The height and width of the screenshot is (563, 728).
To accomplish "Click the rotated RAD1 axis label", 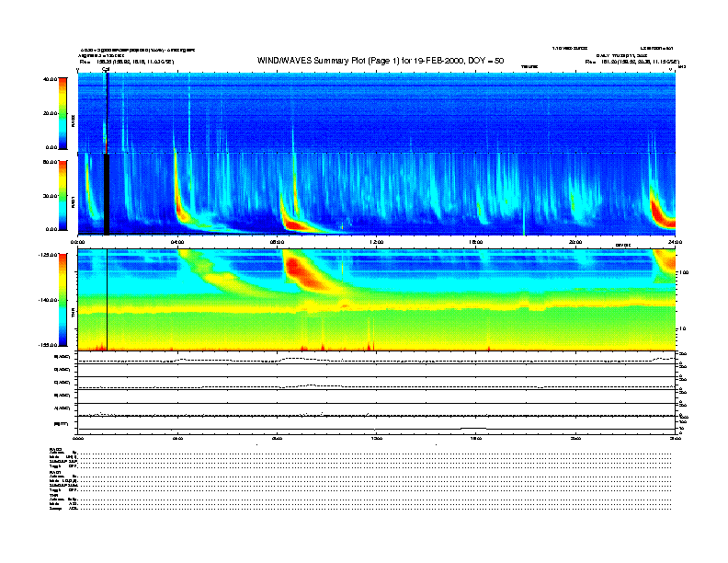I will (x=73, y=201).
